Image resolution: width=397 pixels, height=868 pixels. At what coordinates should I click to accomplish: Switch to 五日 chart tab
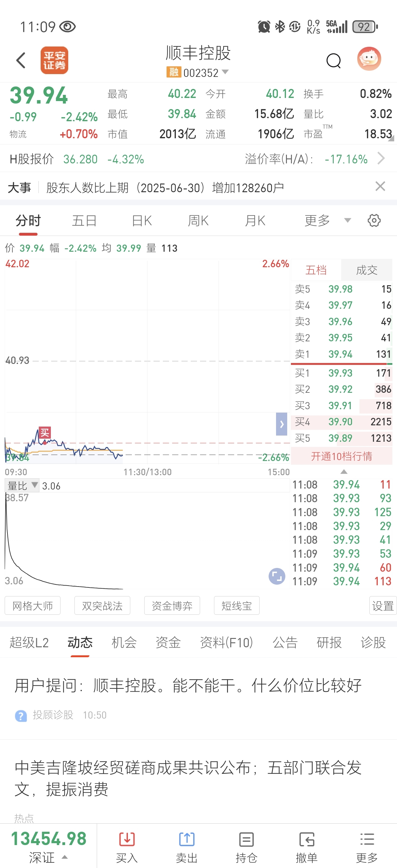pyautogui.click(x=85, y=221)
